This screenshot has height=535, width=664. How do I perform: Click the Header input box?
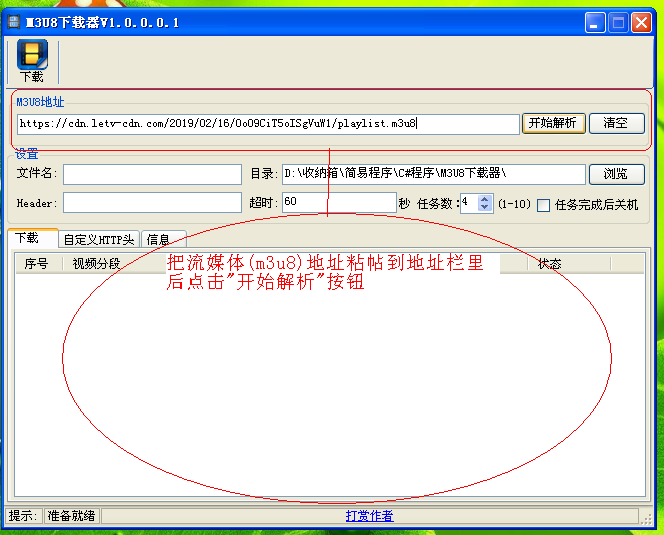pyautogui.click(x=151, y=203)
